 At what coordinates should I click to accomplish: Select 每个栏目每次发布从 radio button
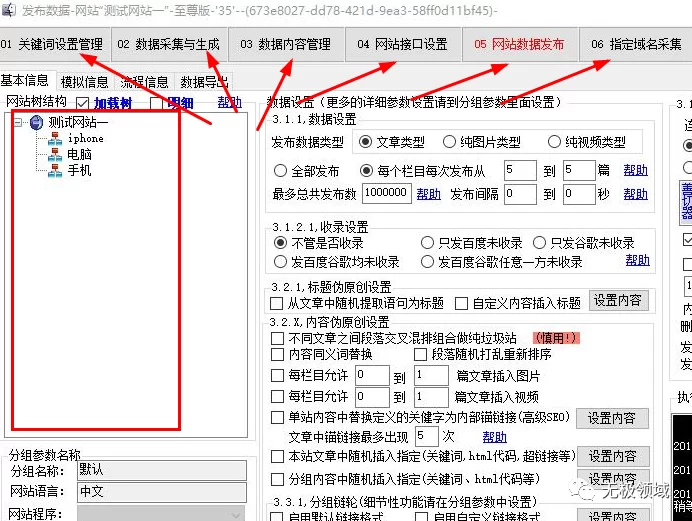pyautogui.click(x=366, y=171)
